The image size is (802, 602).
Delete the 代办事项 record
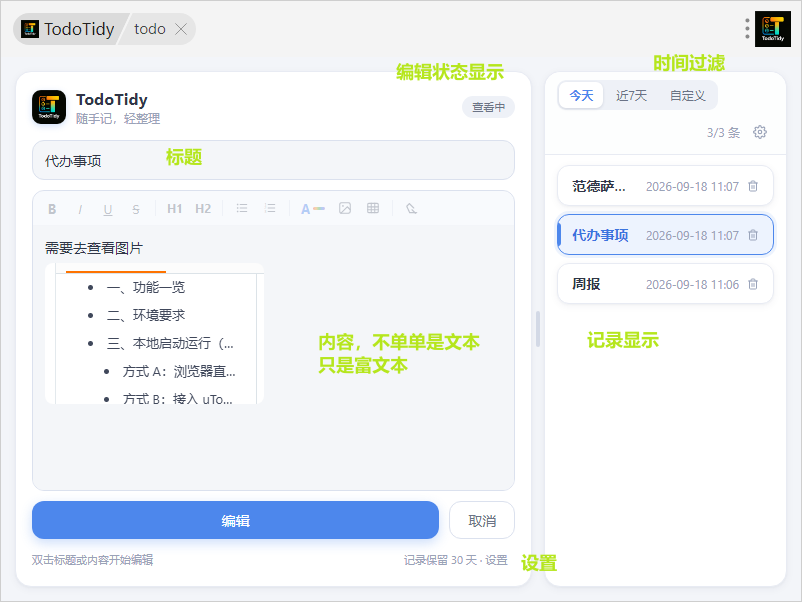[753, 235]
